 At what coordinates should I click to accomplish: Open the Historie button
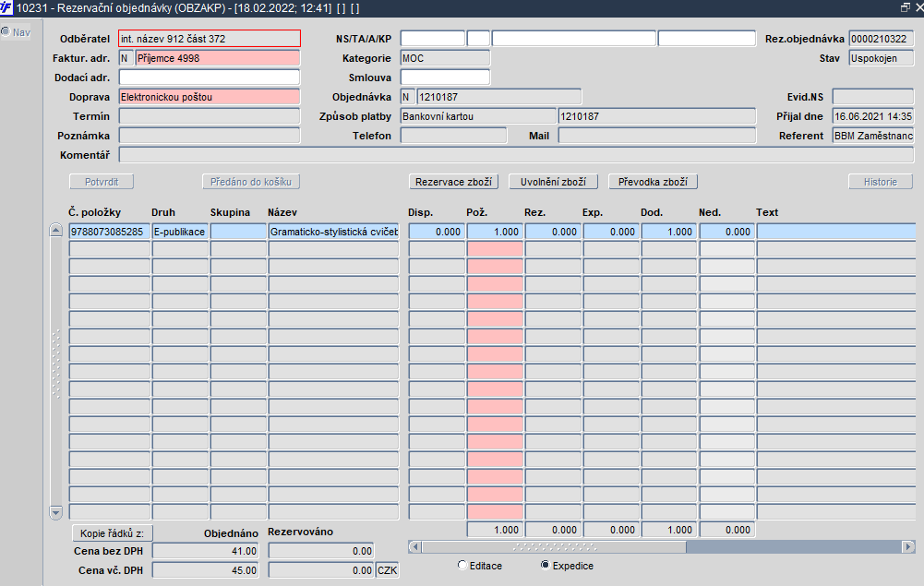click(x=881, y=182)
